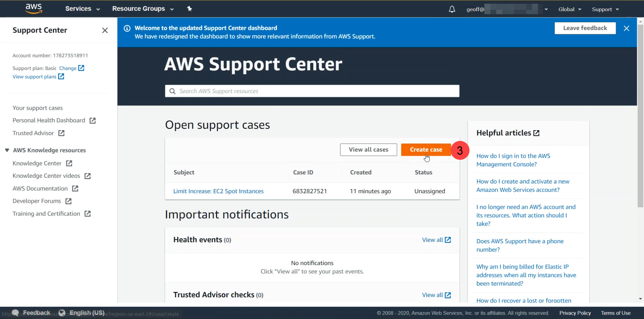Open Training and Certification link in sidebar
The width and height of the screenshot is (644, 319).
[x=46, y=214]
